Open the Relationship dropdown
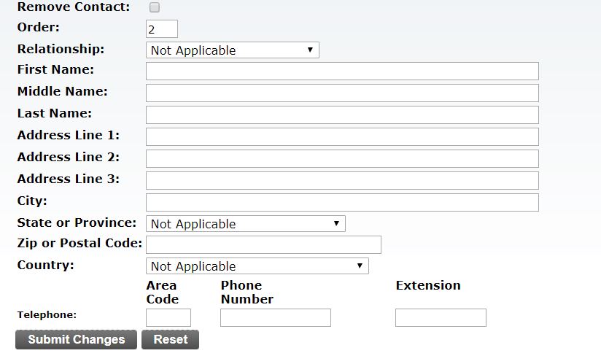Screen dimensions: 601x364 click(232, 50)
